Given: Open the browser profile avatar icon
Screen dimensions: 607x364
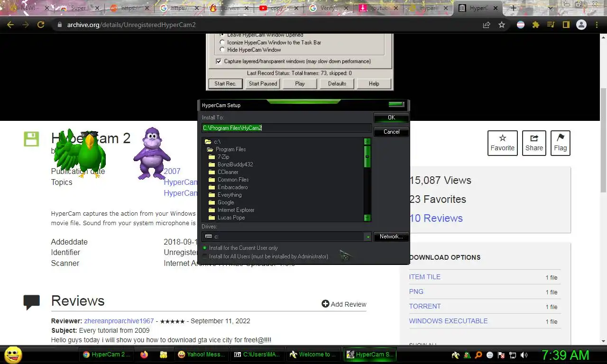Looking at the screenshot, I should point(581,25).
